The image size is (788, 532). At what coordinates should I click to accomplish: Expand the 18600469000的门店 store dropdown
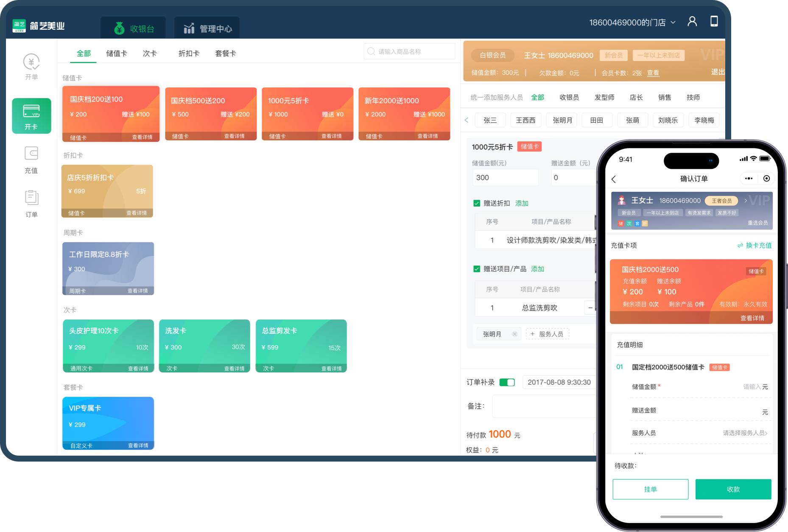coord(632,22)
